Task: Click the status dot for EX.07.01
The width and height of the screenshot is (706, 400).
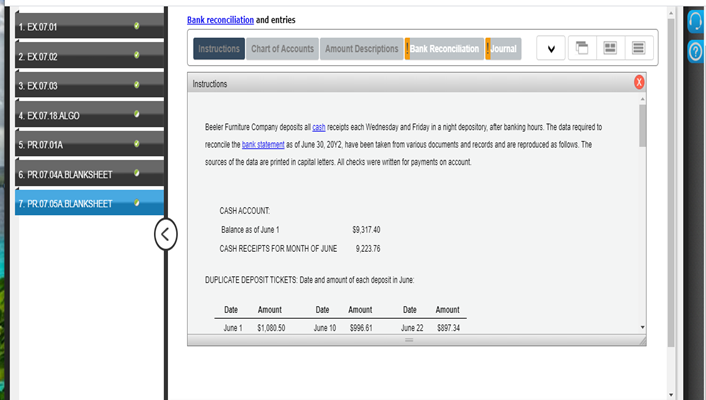Action: [x=136, y=26]
